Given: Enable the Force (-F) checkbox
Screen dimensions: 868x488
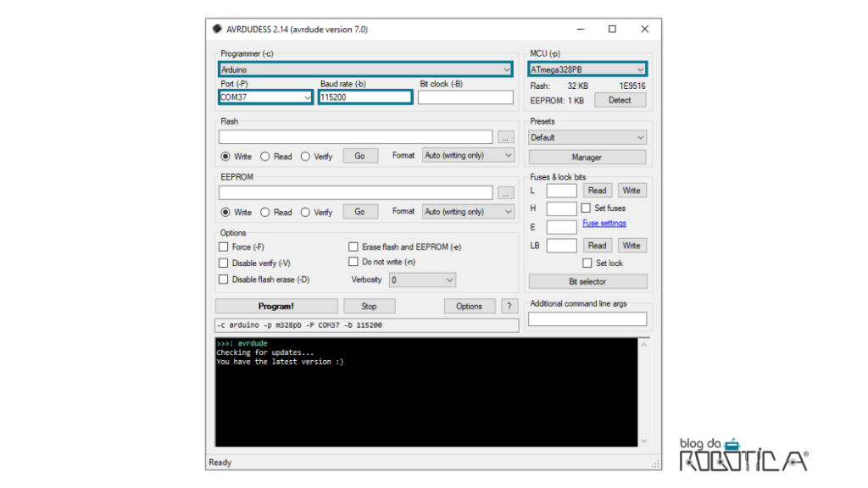Looking at the screenshot, I should [x=224, y=247].
